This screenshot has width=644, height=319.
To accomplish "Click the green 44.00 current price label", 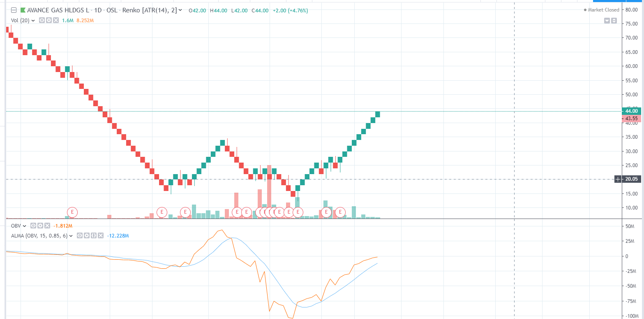I will (x=631, y=111).
